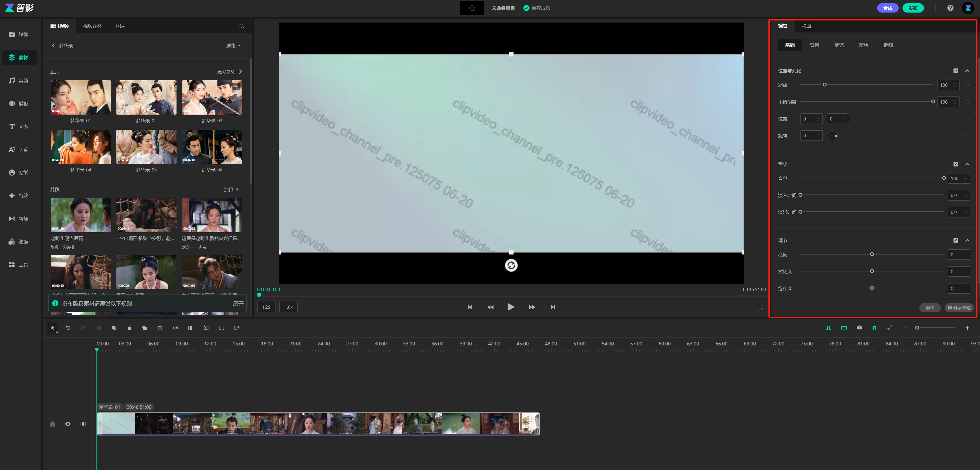Open the 选集 episode dropdown
Image resolution: width=980 pixels, height=470 pixels.
click(x=233, y=45)
